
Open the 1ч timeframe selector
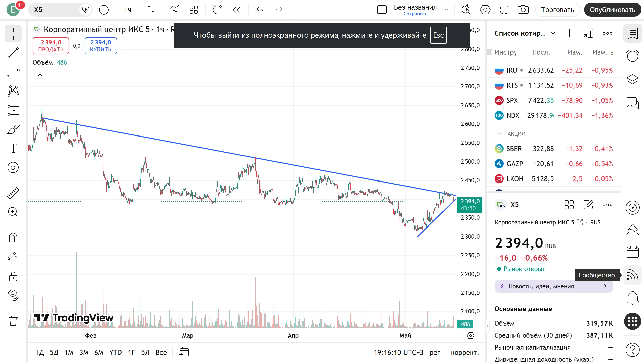click(128, 10)
